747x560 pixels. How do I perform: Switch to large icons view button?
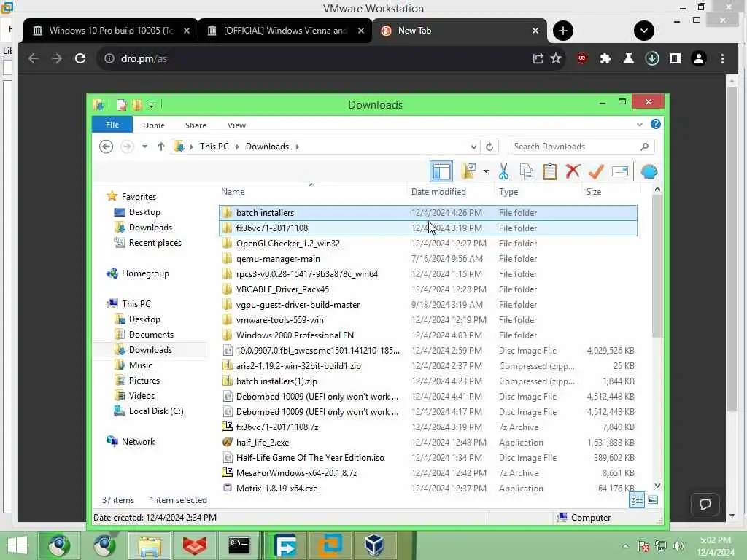point(653,500)
